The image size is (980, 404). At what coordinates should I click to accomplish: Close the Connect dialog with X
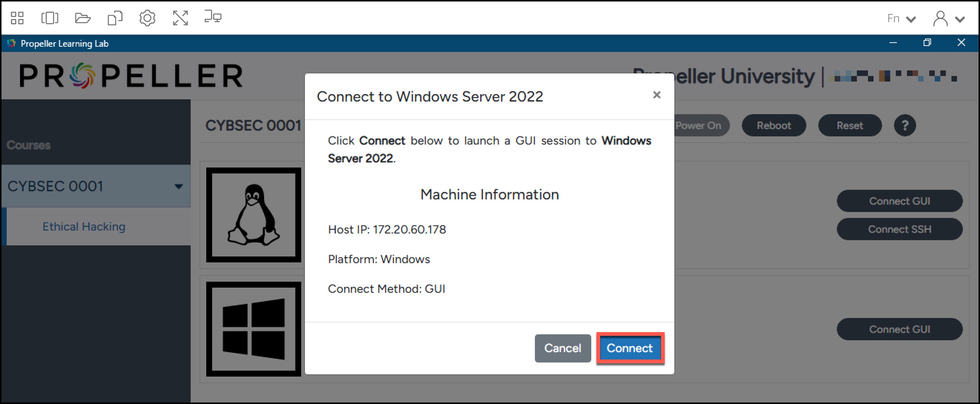[x=657, y=95]
